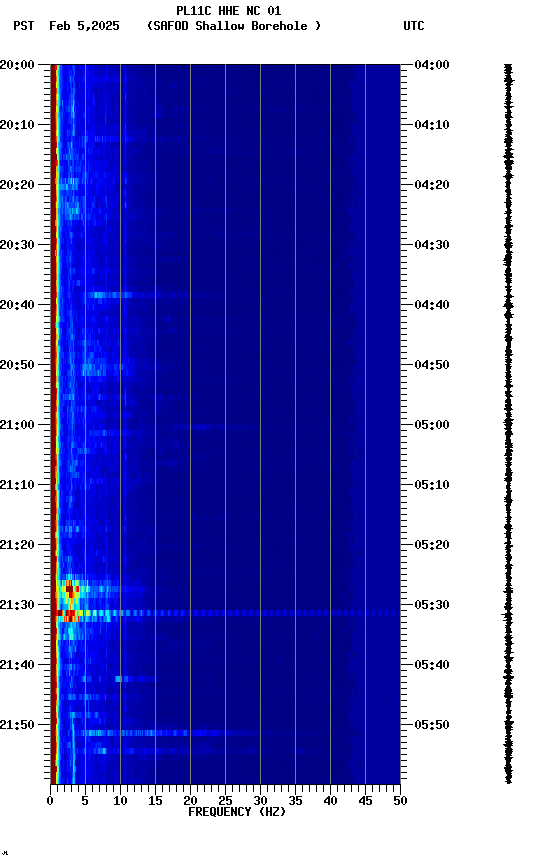This screenshot has width=552, height=864.
Task: Click the 20:50 PST time label
Action: click(x=17, y=365)
